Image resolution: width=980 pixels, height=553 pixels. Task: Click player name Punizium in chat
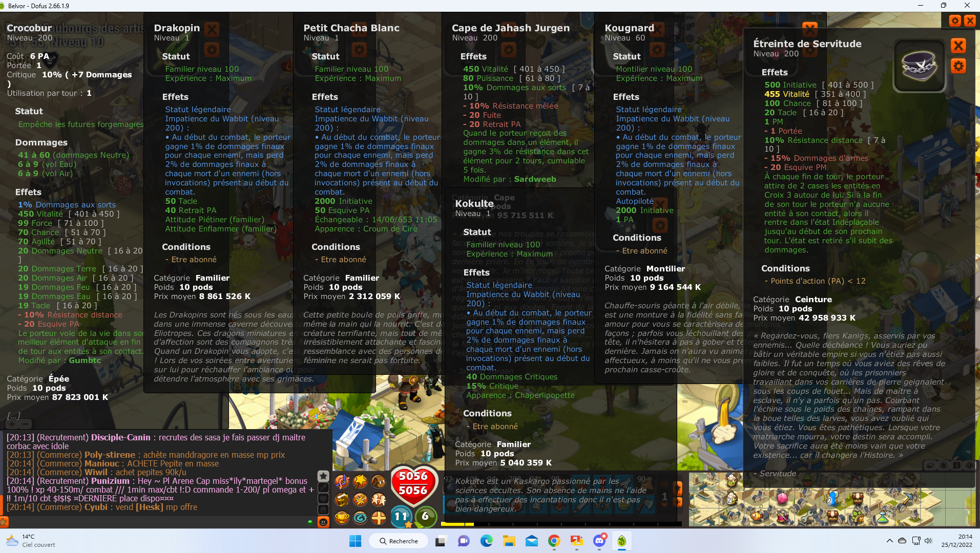[x=110, y=481]
